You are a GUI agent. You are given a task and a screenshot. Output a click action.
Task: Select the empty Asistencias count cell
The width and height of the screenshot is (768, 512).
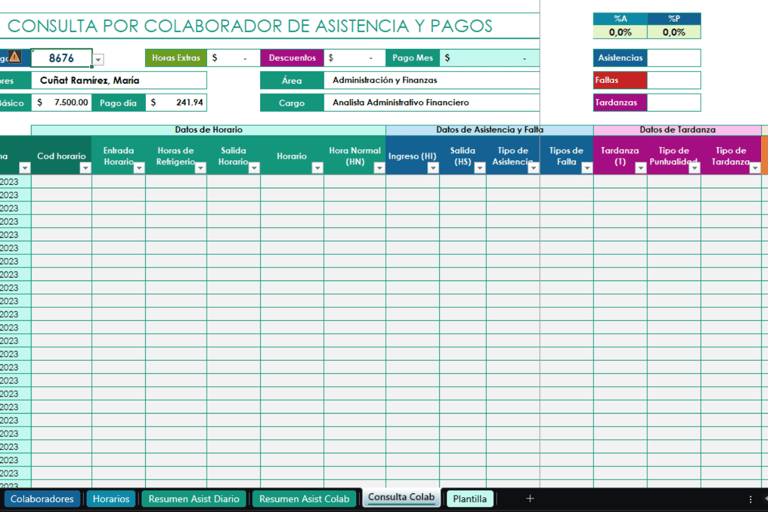[x=674, y=58]
